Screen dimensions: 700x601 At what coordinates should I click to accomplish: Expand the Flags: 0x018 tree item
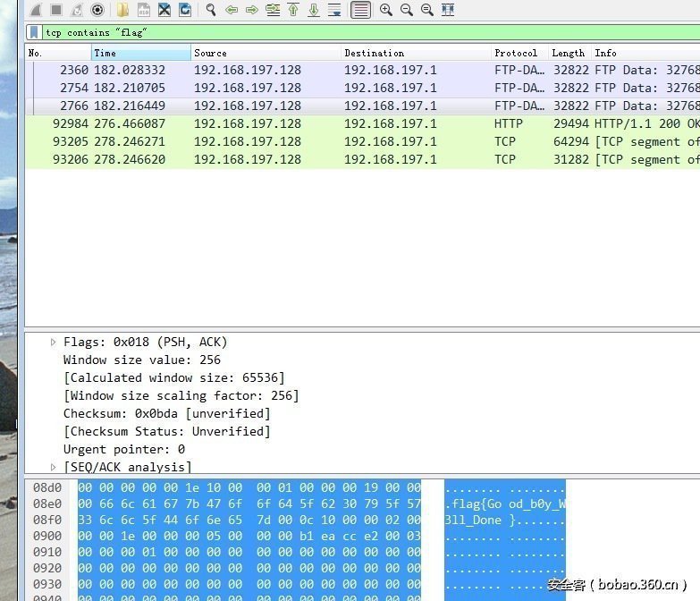(53, 342)
